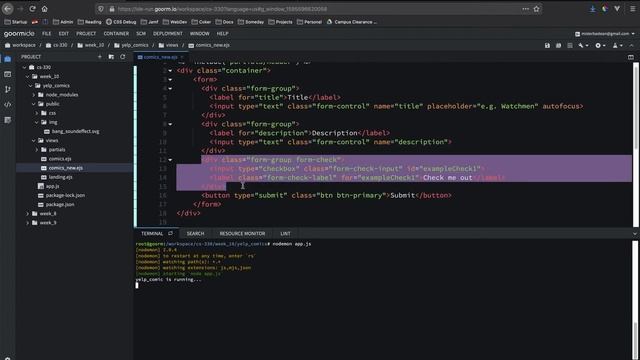
Task: Refresh the terminal with icon beside TERMINAL tab
Action: (x=170, y=233)
